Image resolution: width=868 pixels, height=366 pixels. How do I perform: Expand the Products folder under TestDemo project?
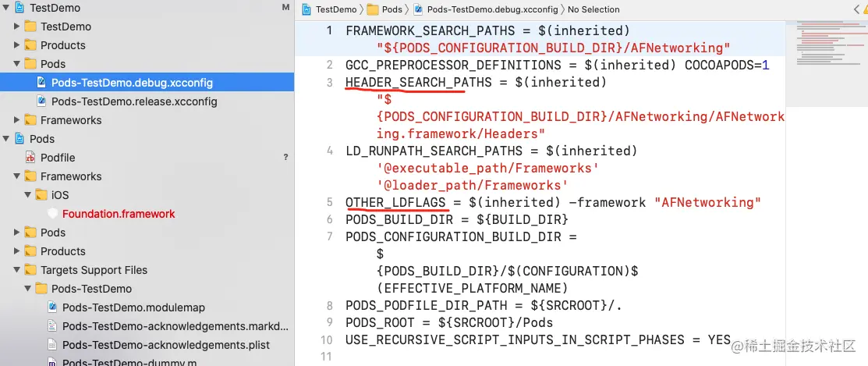[x=16, y=45]
